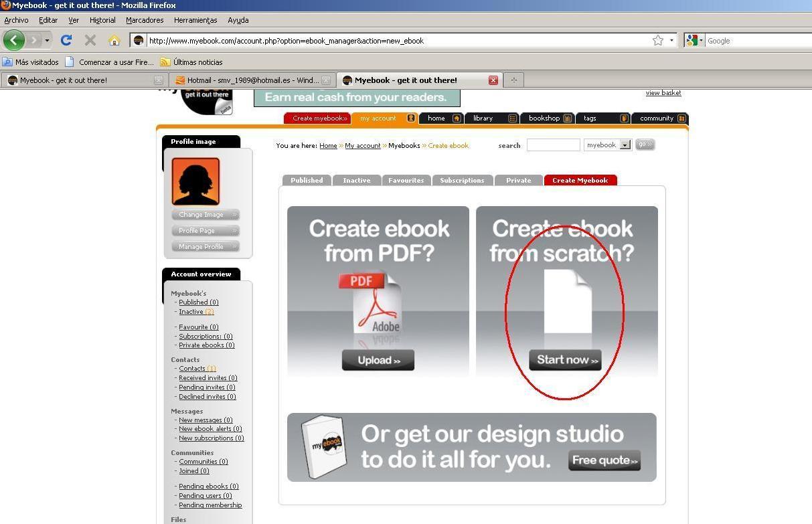The width and height of the screenshot is (812, 524).
Task: Open the Google search engine selector
Action: (695, 40)
